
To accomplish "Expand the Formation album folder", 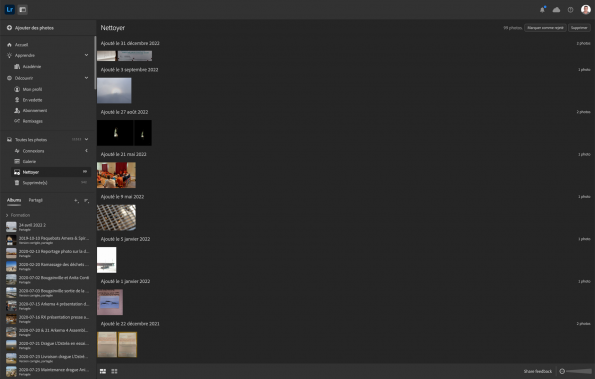I will pyautogui.click(x=7, y=215).
